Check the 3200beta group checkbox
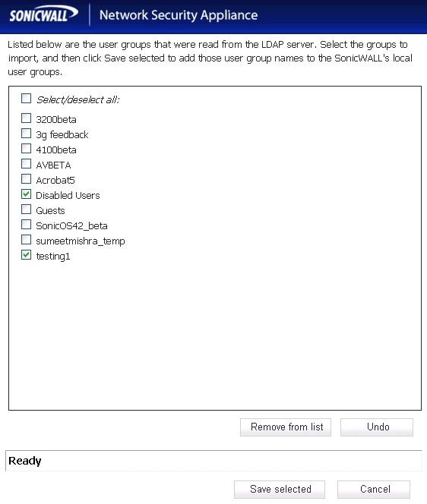The height and width of the screenshot is (504, 427). [26, 118]
